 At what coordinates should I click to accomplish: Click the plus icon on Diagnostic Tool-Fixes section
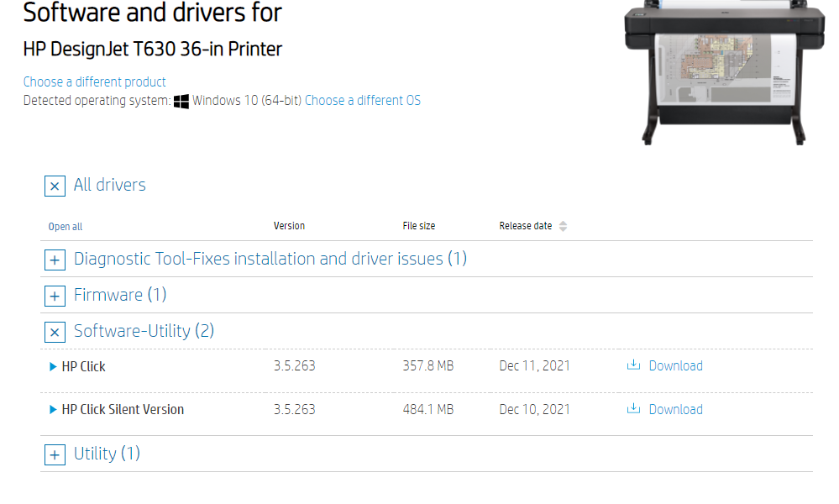point(55,260)
